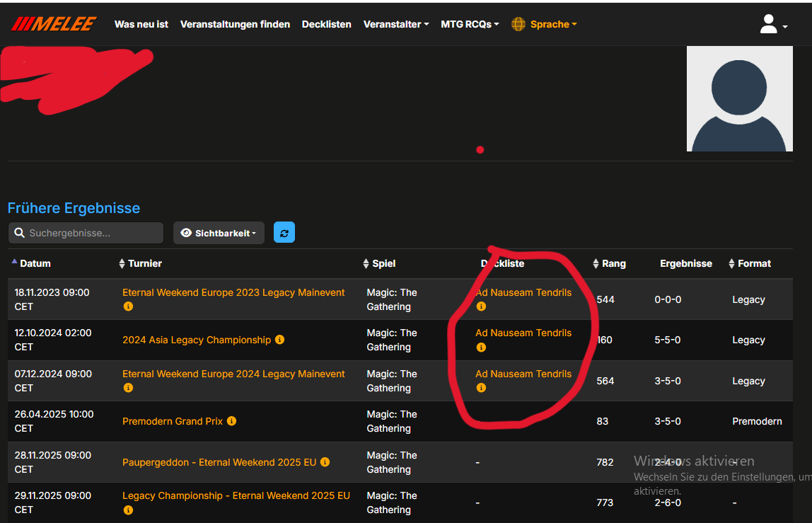Open info icon for Eternal Weekend Europe 2023
The width and height of the screenshot is (812, 523).
129,306
